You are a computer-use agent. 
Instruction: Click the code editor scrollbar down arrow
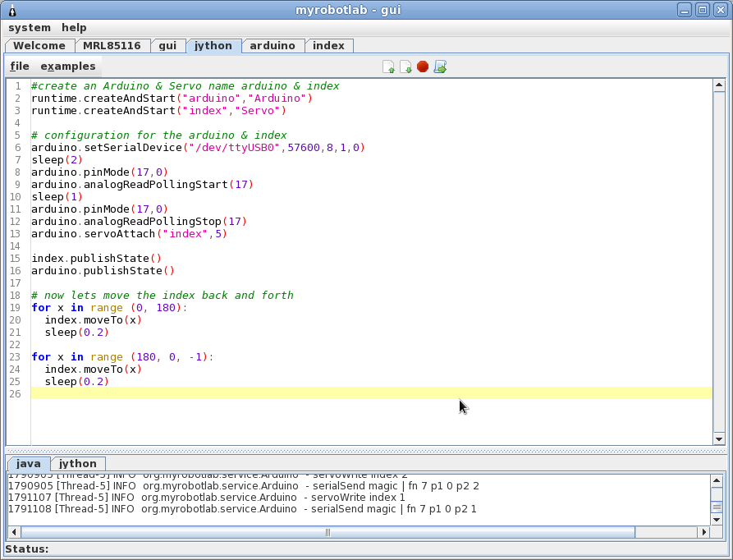coord(719,439)
